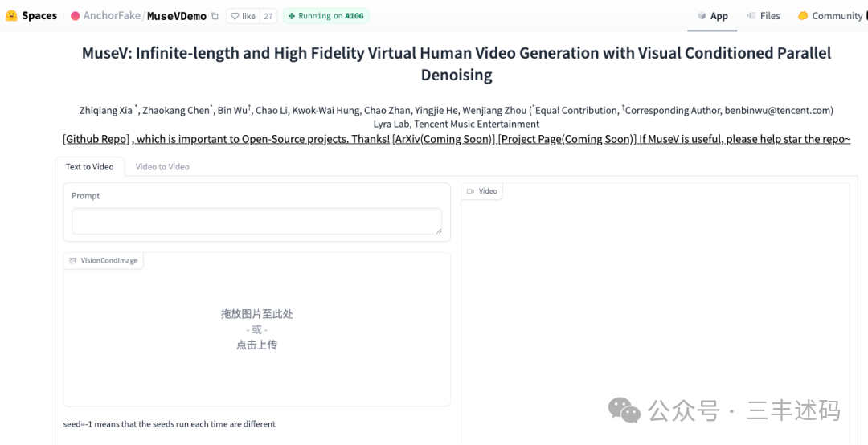
Task: Open the Spaces home link
Action: point(39,15)
